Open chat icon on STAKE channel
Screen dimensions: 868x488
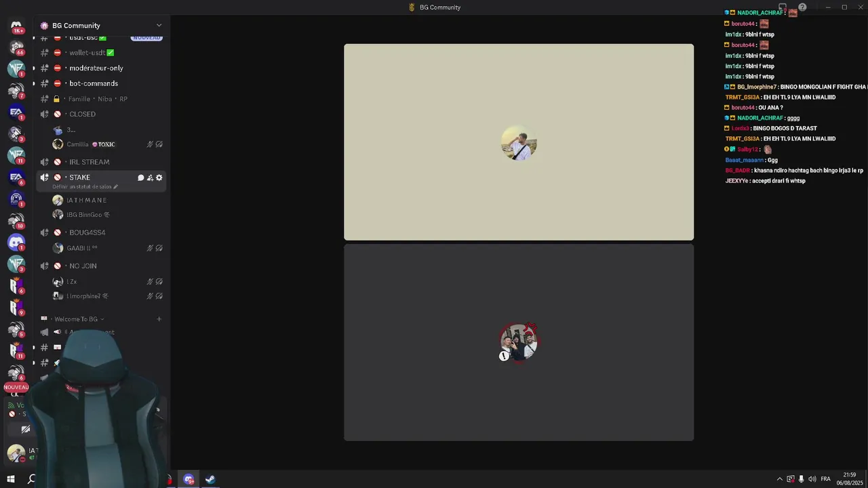click(141, 178)
